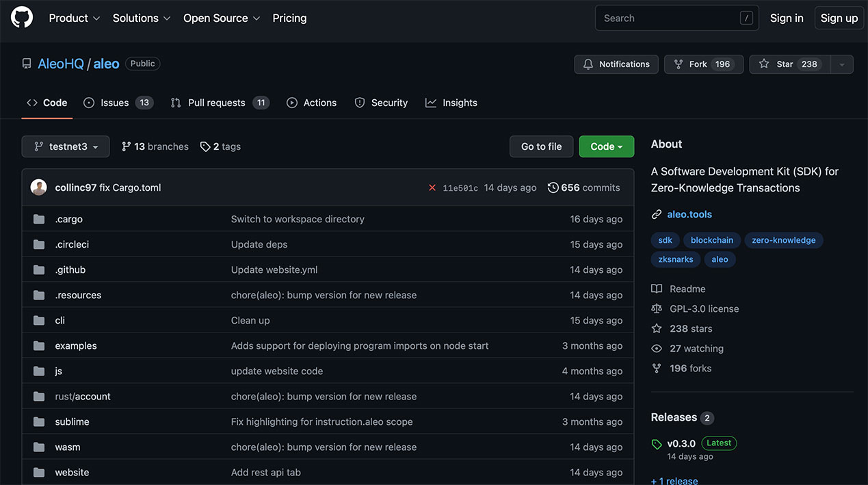The width and height of the screenshot is (868, 485).
Task: Click the scale icon beside GPL-3.0 license
Action: click(657, 309)
